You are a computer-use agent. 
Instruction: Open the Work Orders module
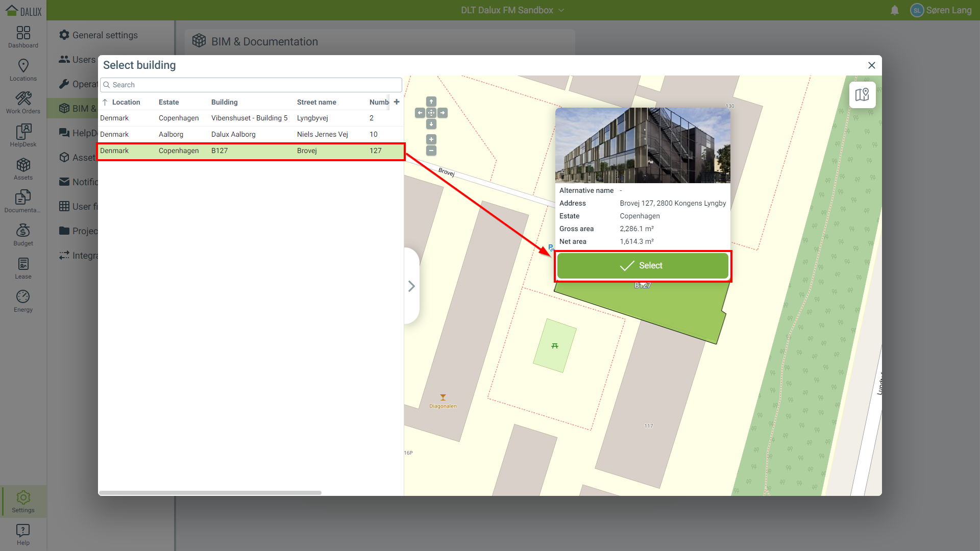(23, 103)
